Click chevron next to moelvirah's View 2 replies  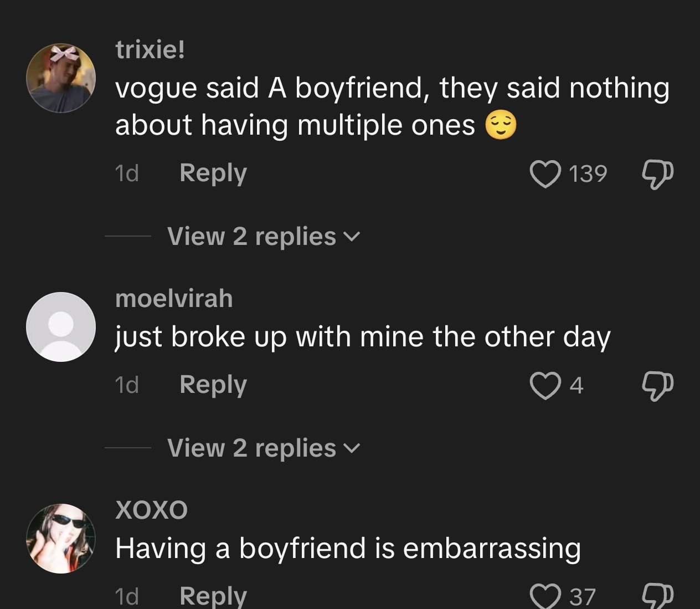[x=352, y=449]
